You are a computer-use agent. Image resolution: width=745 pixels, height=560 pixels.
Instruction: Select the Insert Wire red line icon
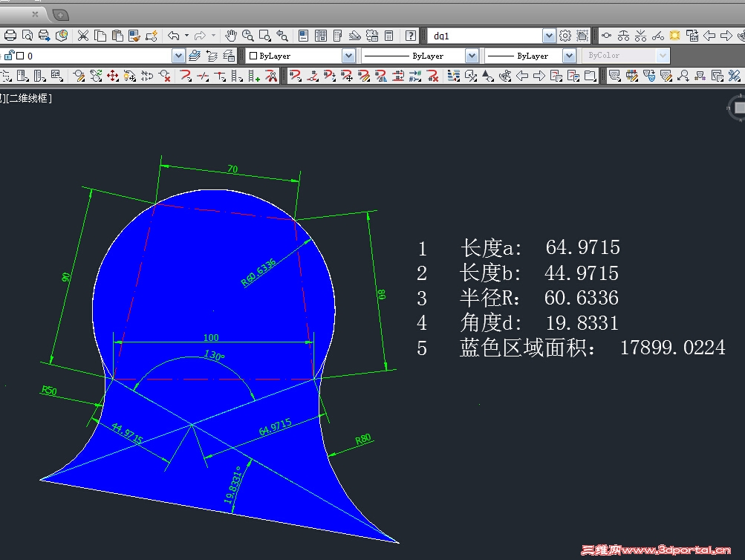[186, 76]
